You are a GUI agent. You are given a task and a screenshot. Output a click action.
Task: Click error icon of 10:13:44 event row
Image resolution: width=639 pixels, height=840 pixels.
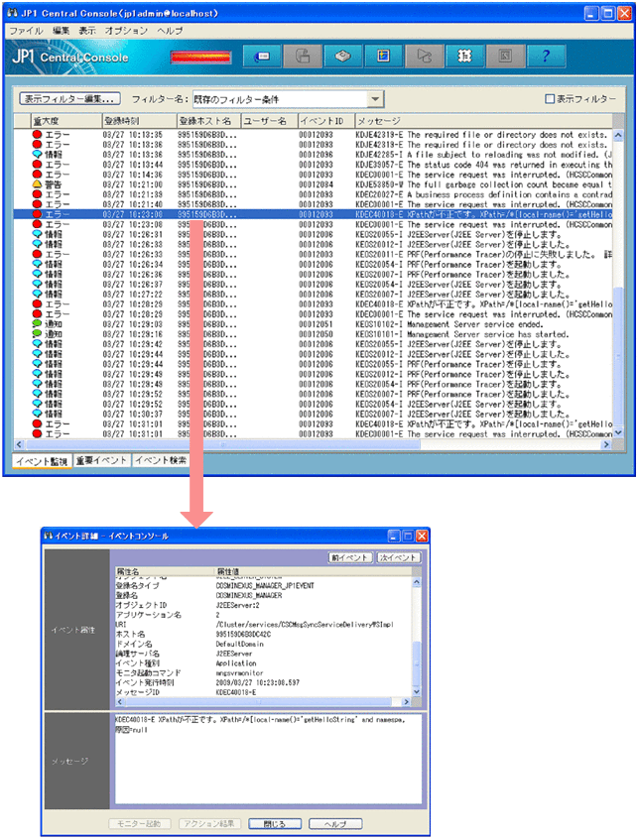point(37,165)
